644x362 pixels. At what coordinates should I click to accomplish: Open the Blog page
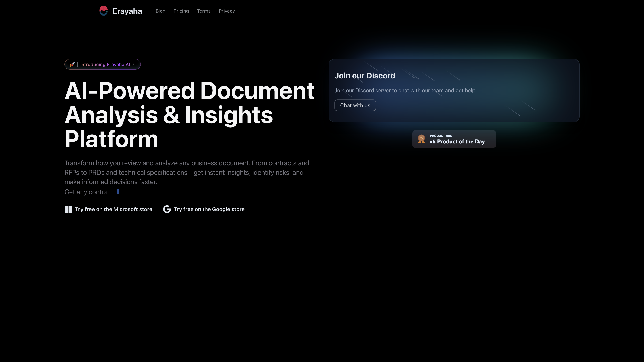(x=160, y=11)
